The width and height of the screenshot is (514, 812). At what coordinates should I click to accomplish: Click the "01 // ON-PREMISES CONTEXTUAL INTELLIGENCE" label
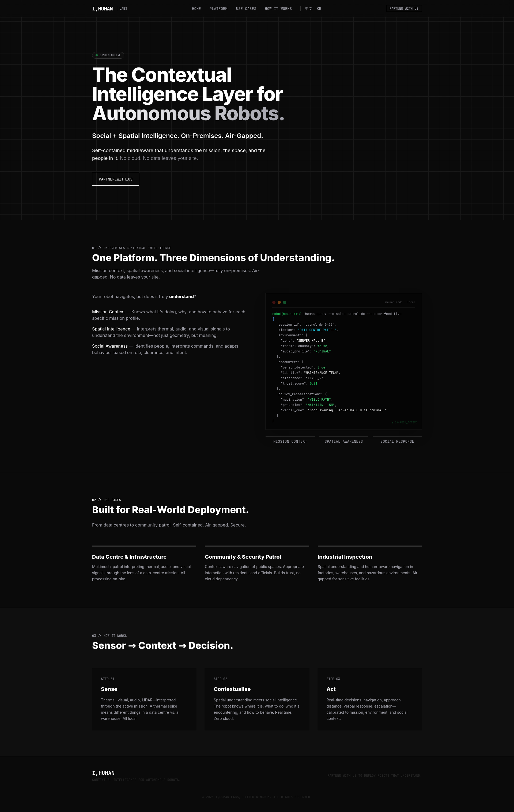point(131,248)
